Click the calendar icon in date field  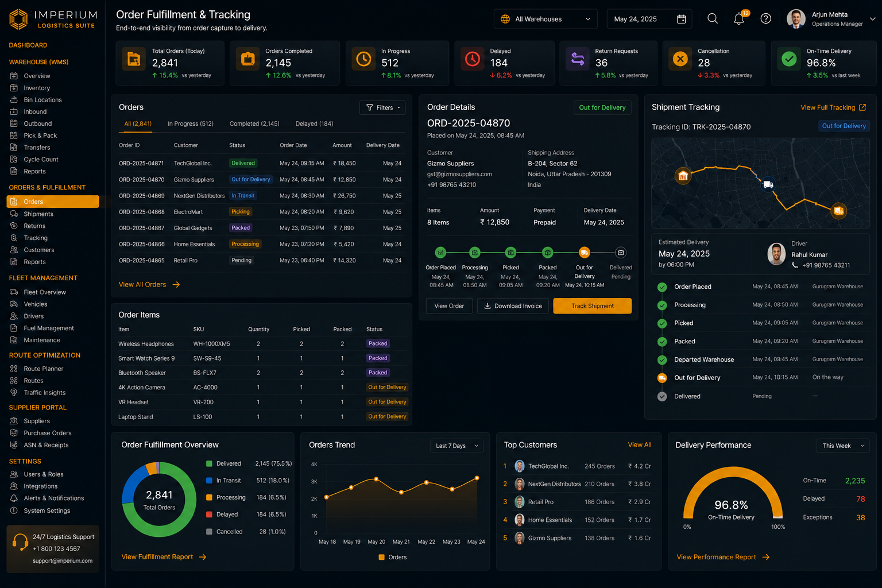(x=682, y=19)
